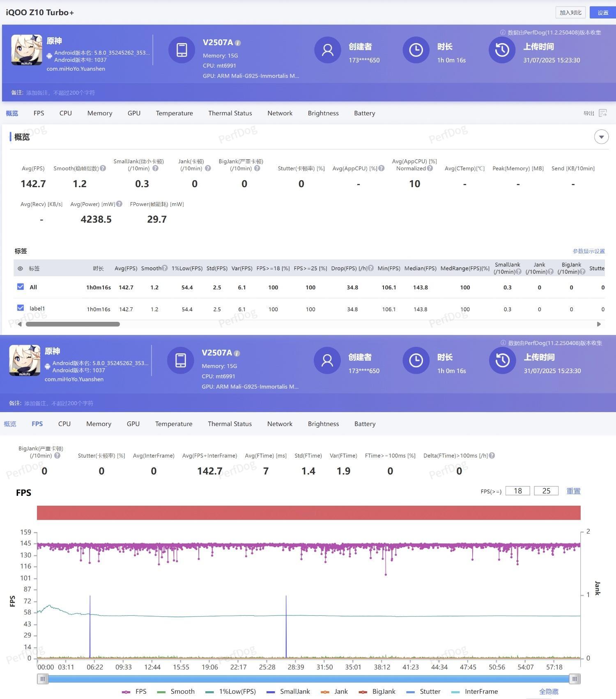Uncheck the label1 row checkbox
Image resolution: width=616 pixels, height=699 pixels.
[x=21, y=308]
